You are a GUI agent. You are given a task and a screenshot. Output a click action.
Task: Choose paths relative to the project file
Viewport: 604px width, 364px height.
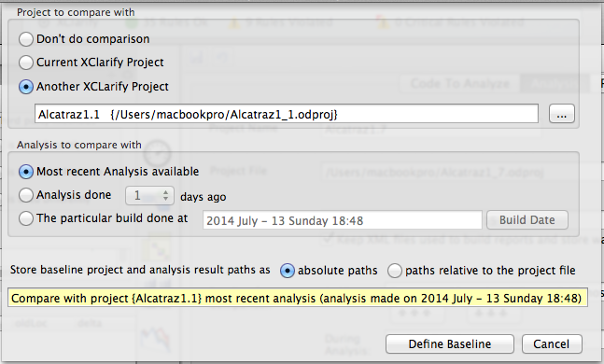[x=395, y=271]
